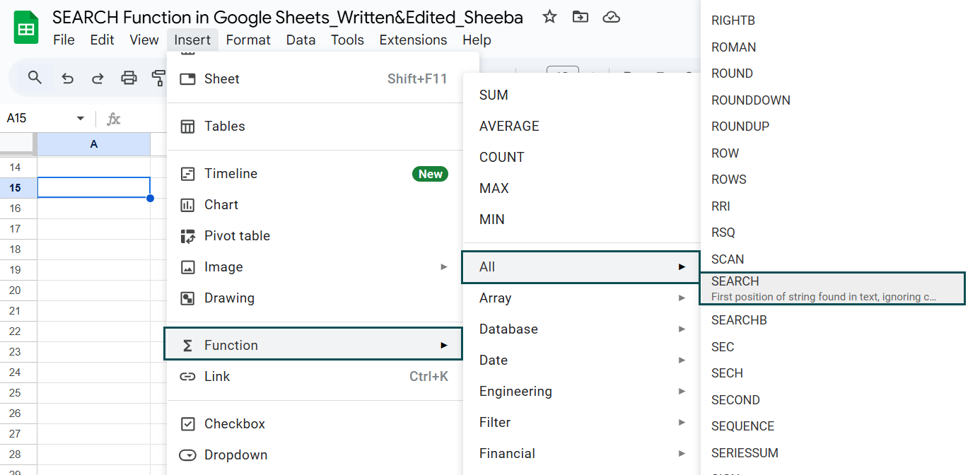Expand the Array functions category
Screen dimensions: 980x475
581,298
